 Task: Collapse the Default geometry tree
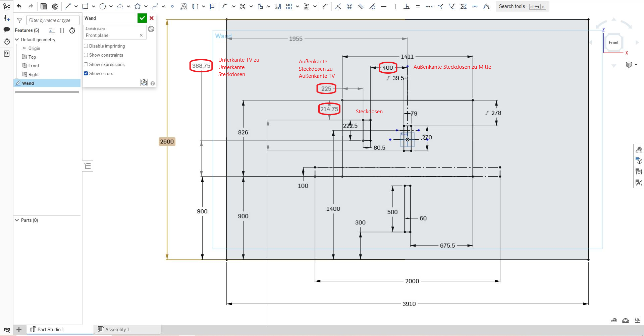17,40
